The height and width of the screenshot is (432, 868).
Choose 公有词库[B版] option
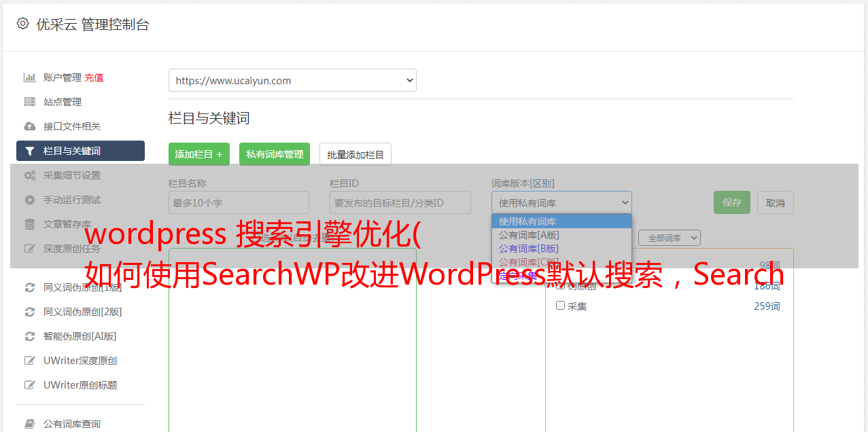(x=561, y=249)
